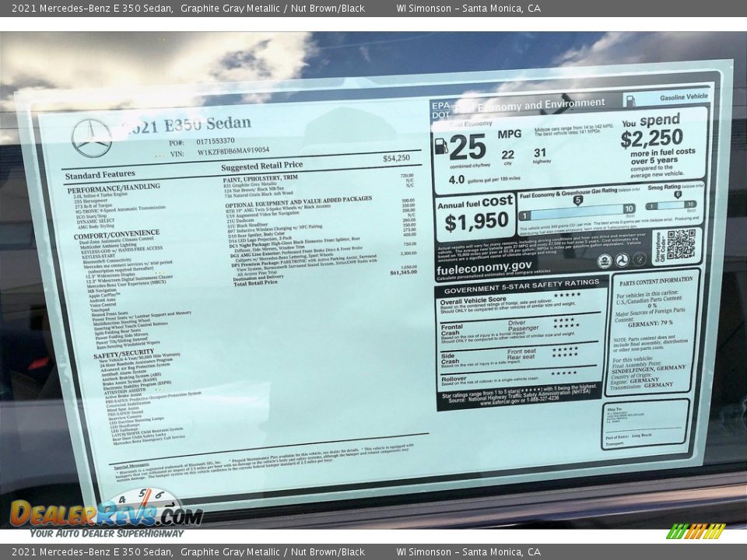Viewport: 747px width, 560px height.
Task: Click the striped green-orange-yellow logo in bottom corner
Action: click(696, 531)
